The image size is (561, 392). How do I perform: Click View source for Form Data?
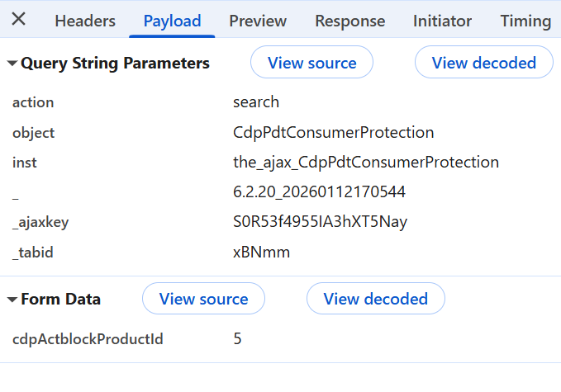[x=203, y=299]
